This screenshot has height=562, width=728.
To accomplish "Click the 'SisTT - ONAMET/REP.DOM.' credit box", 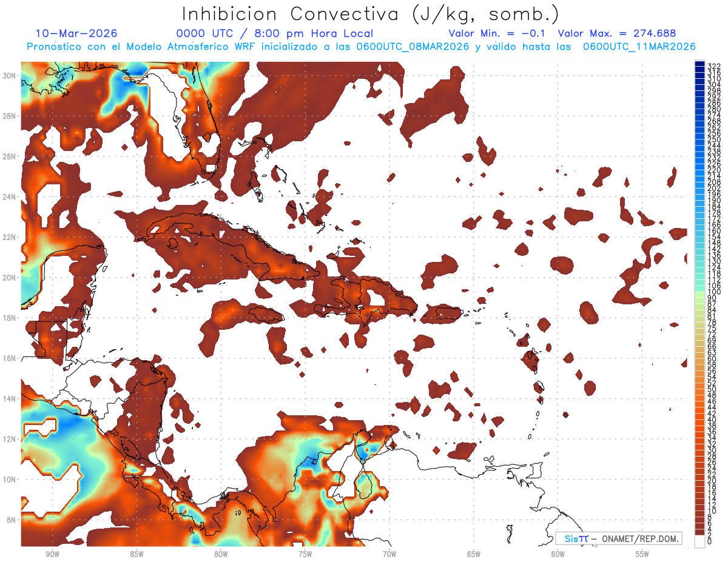I will click(618, 538).
